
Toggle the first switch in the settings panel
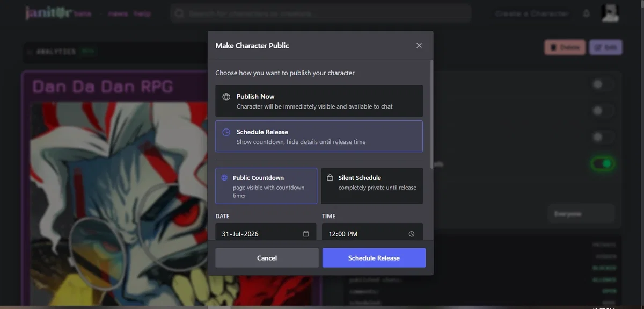[602, 84]
